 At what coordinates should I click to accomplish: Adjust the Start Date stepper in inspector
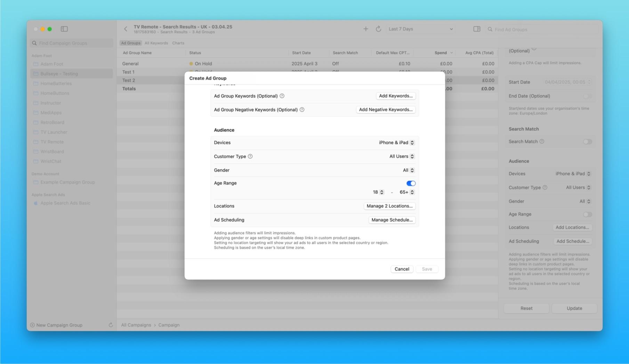pyautogui.click(x=589, y=82)
